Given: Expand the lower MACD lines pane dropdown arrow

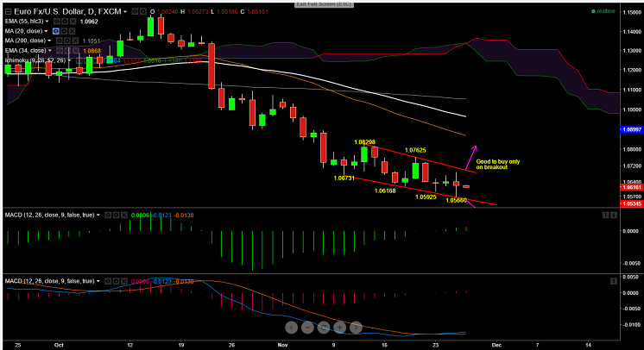Looking at the screenshot, I should [98, 281].
